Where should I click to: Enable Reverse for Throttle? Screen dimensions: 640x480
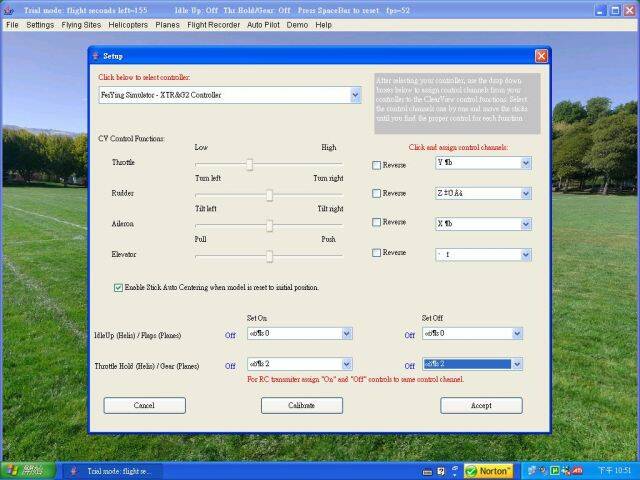tap(376, 165)
